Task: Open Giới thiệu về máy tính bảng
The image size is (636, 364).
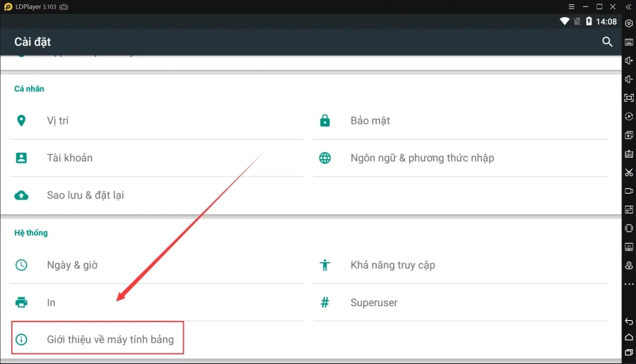Action: [x=110, y=340]
